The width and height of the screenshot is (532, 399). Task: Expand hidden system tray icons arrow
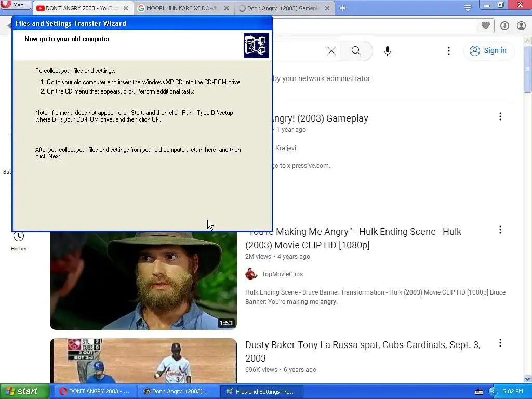coord(493,392)
